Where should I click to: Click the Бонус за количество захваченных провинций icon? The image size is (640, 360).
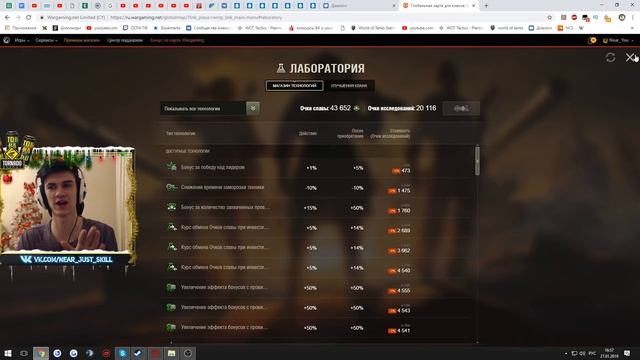(x=171, y=207)
